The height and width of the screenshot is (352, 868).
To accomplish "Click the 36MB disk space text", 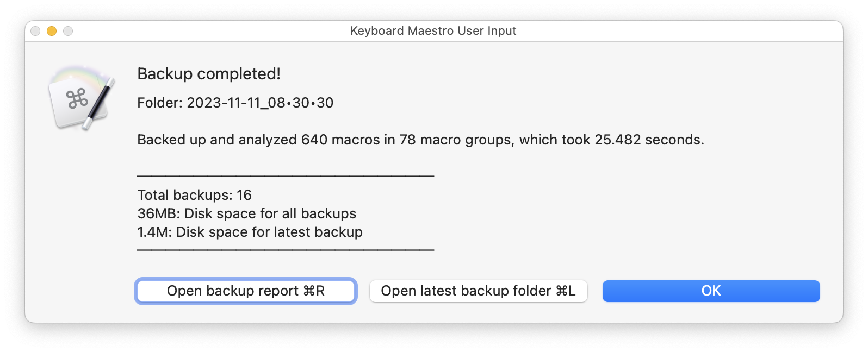I will point(246,213).
